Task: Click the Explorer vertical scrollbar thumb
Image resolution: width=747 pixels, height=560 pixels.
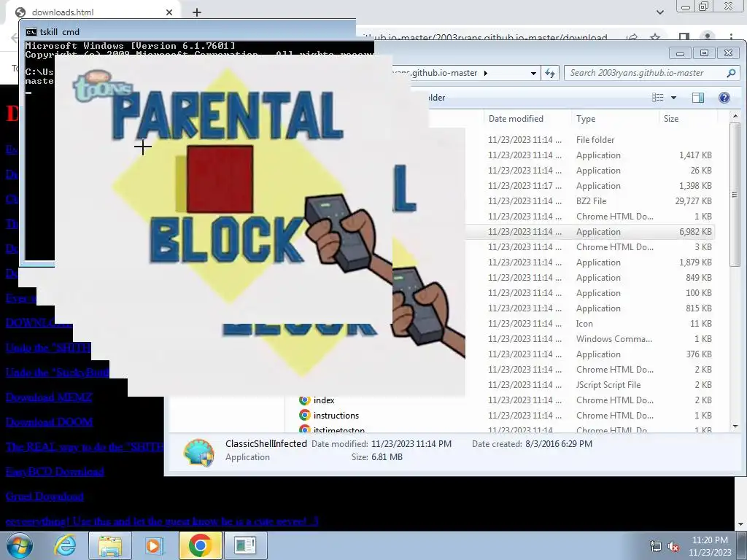Action: (734, 194)
